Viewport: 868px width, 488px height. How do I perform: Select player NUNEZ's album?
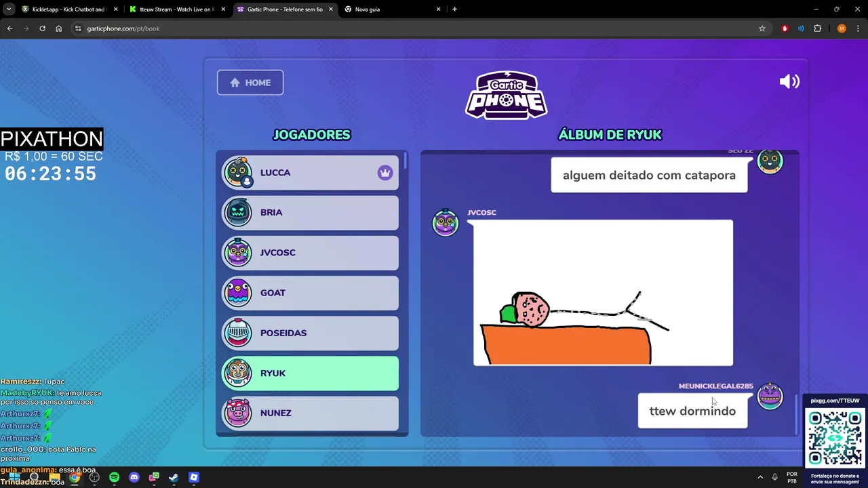point(311,413)
